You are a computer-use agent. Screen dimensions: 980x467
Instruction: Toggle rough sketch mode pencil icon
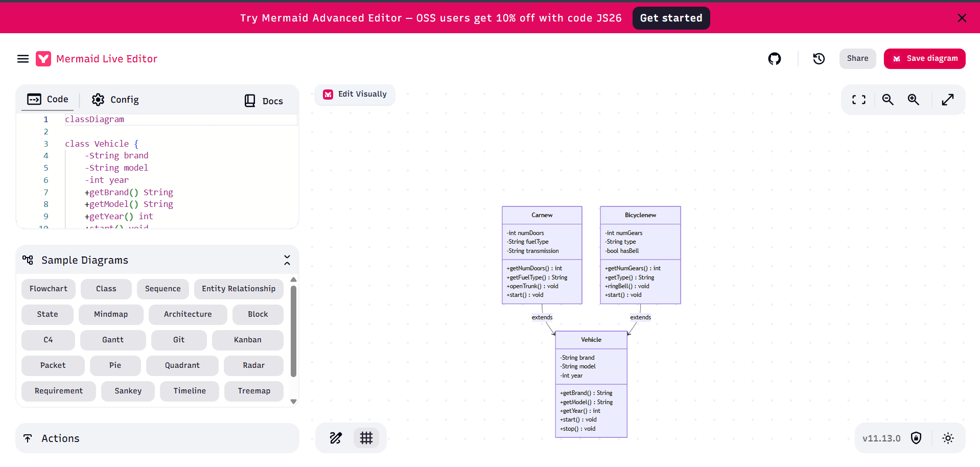tap(336, 438)
